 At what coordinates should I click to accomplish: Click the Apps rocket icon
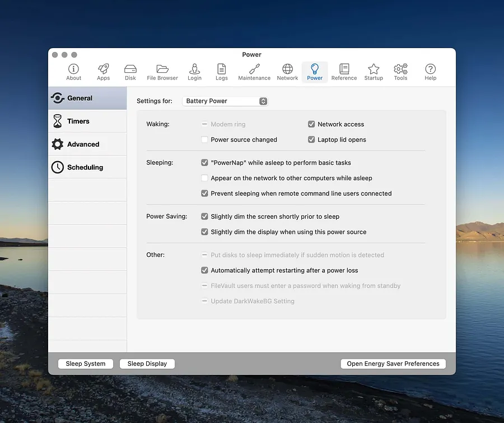(103, 72)
